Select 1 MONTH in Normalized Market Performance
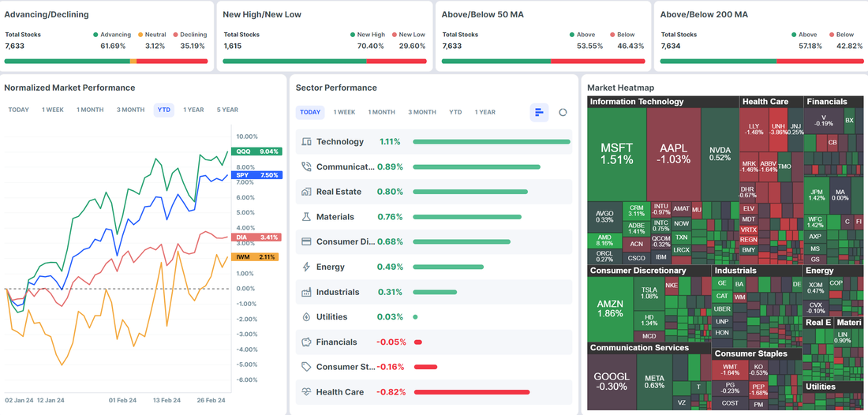868x415 pixels. [x=90, y=110]
